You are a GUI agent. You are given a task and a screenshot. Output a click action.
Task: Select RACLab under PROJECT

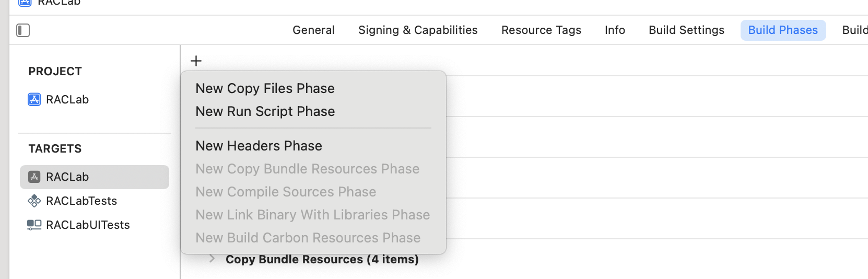(67, 99)
